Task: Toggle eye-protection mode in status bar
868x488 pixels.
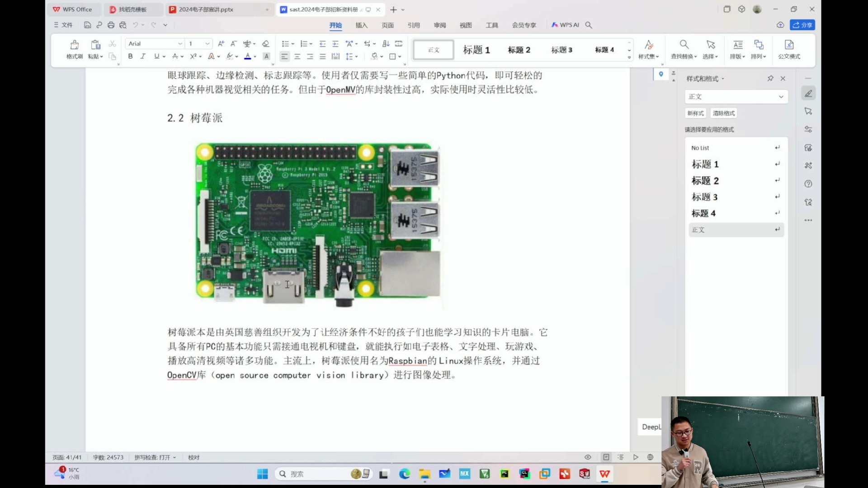Action: [588, 457]
